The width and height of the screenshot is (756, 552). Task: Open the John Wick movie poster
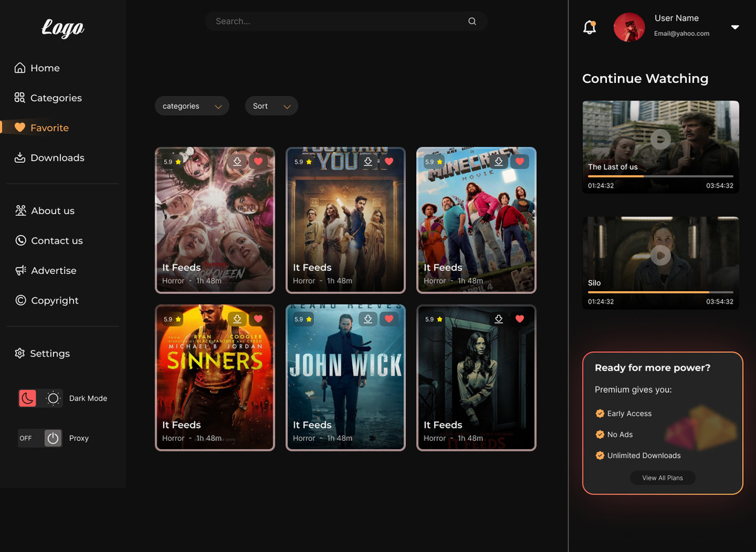[346, 377]
